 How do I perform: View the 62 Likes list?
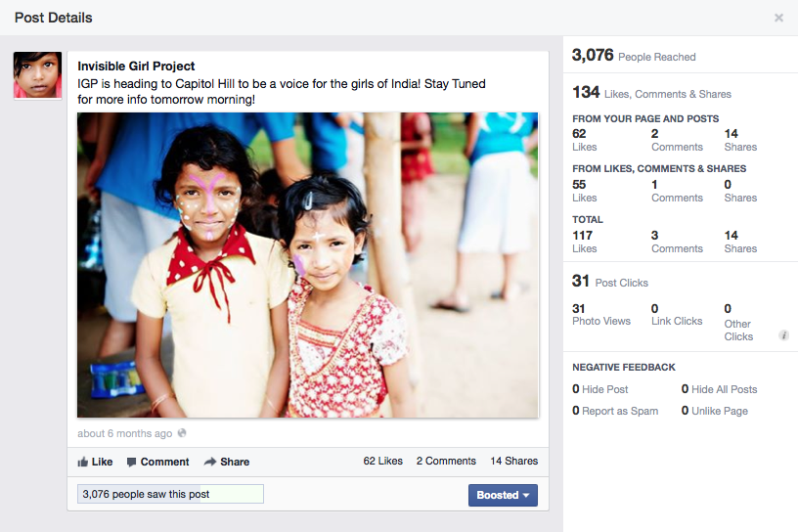tap(382, 461)
